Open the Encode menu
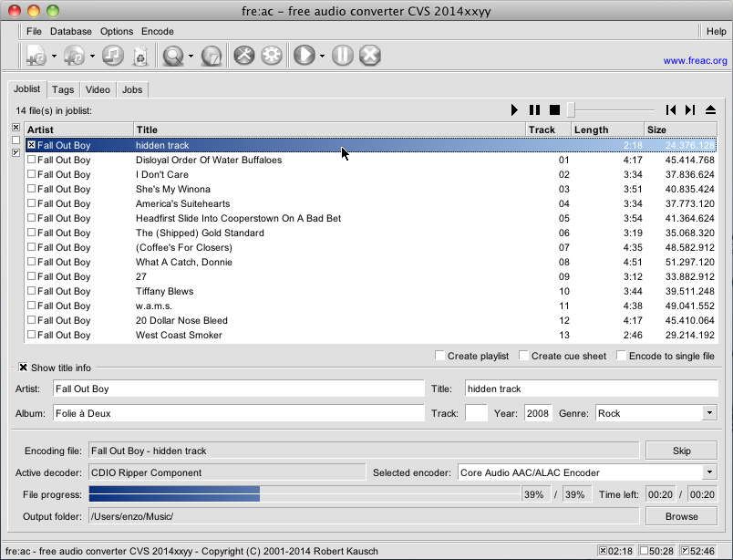 [158, 31]
